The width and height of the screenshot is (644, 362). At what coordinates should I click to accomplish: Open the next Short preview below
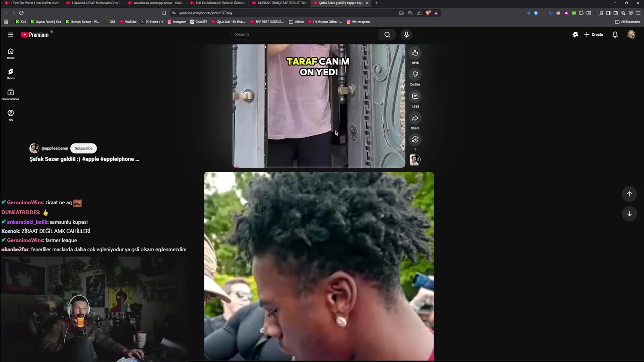(x=319, y=266)
